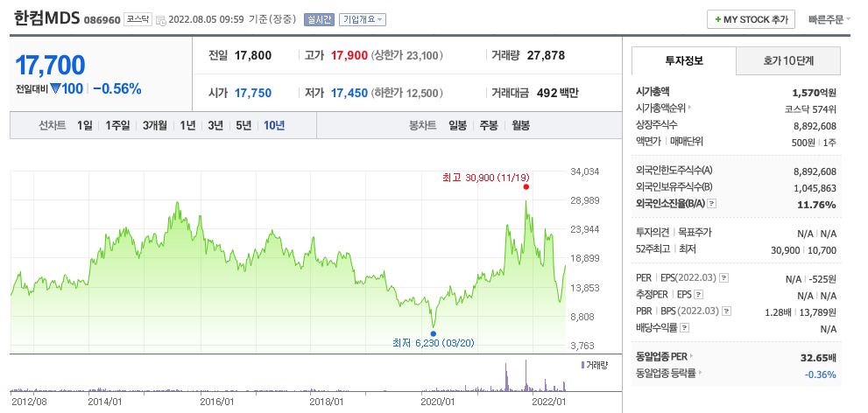Viewport: 868px width, 413px height.
Task: Click the help icon beside 배당수익률
Action: tap(685, 328)
